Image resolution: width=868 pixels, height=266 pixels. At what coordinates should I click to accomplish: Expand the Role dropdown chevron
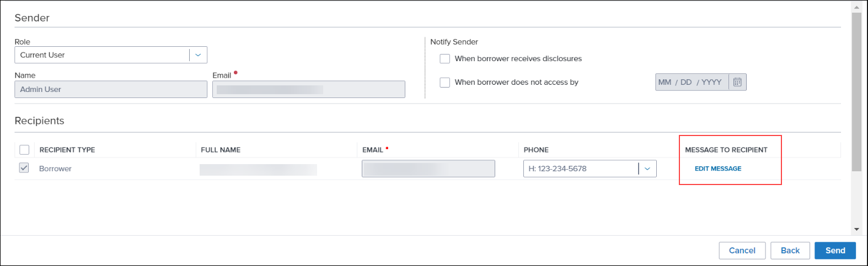198,55
